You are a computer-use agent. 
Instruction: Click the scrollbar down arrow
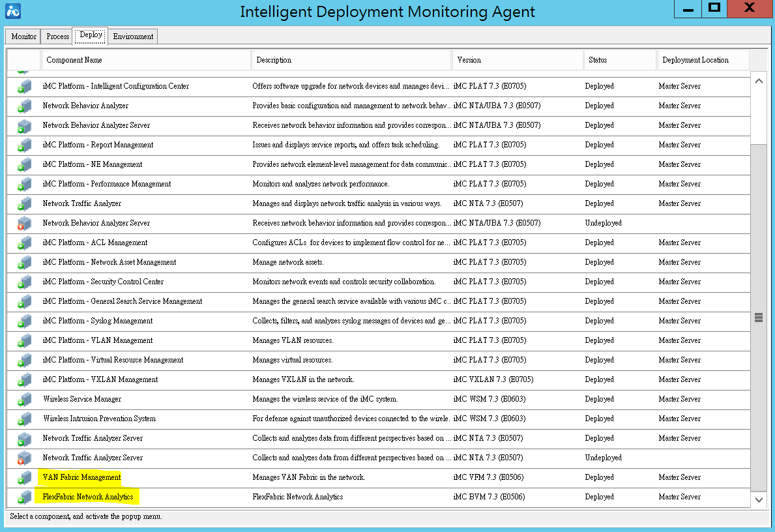coord(759,499)
